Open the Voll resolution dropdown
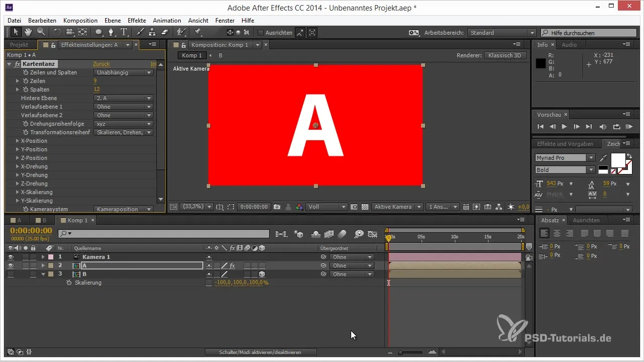Viewport: 644px width, 362px height. coord(327,207)
